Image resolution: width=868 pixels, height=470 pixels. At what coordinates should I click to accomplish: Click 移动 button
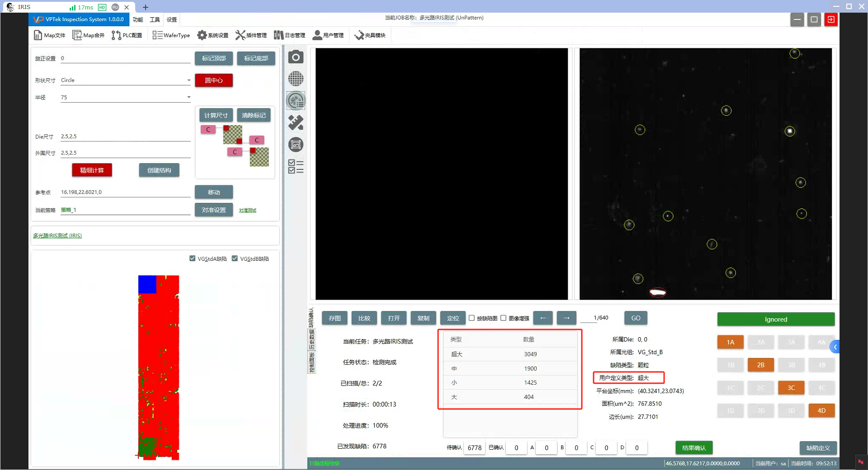[214, 192]
